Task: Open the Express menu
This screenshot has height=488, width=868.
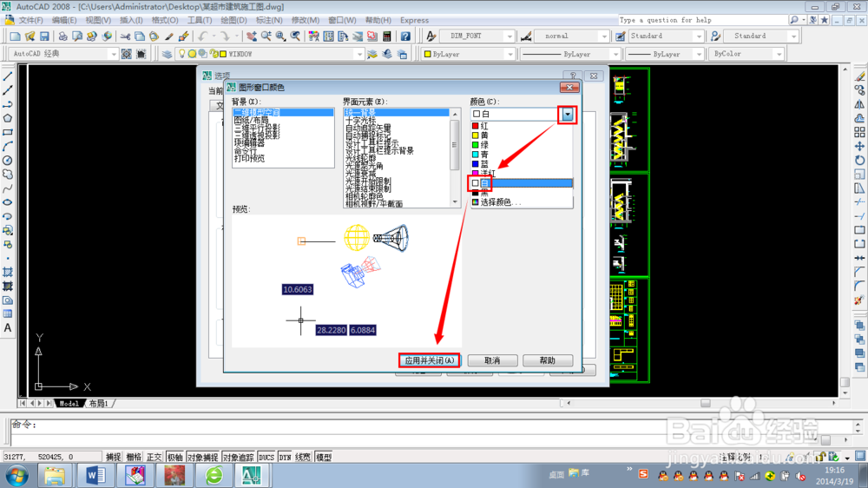Action: pos(415,20)
